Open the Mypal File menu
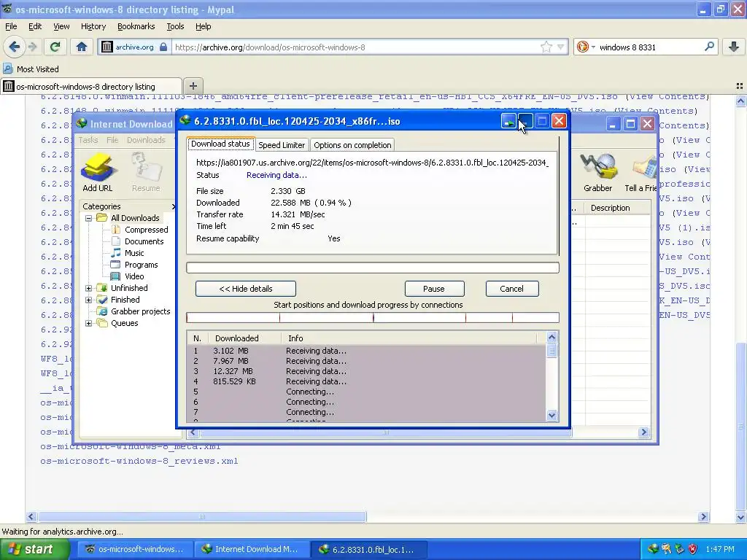 [11, 26]
